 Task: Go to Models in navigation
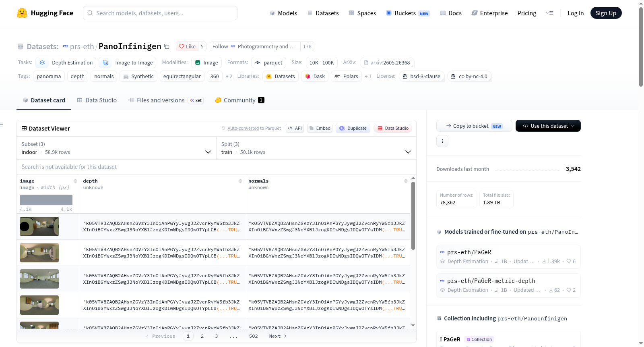coord(283,13)
